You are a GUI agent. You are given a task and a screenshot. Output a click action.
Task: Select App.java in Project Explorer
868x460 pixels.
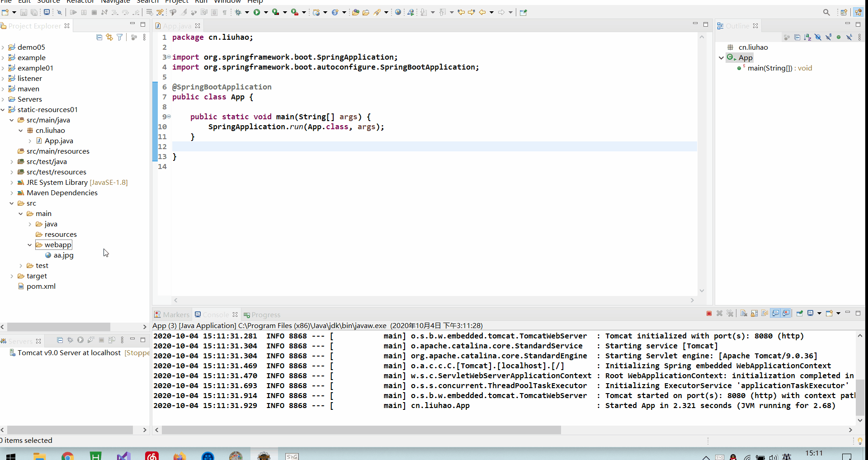pos(59,141)
